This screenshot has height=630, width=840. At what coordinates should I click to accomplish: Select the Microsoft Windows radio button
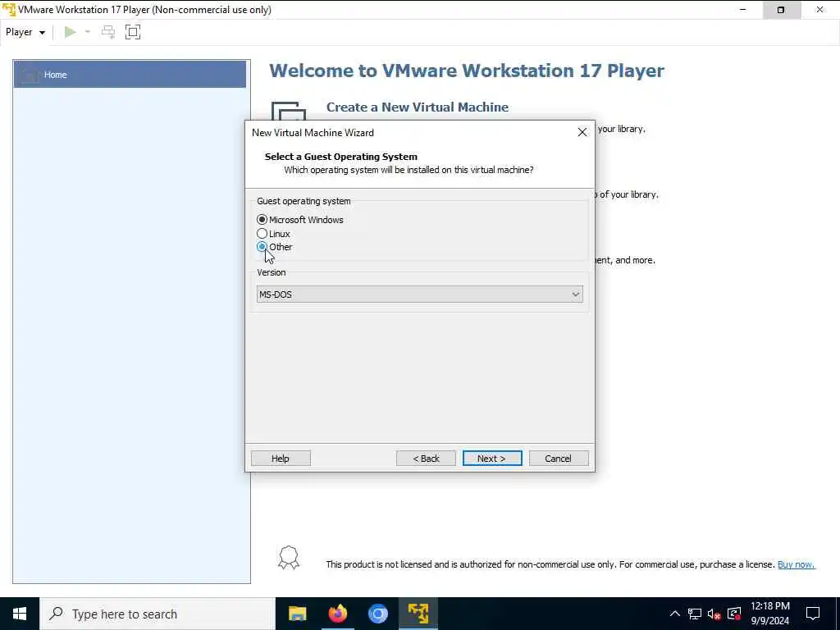(262, 220)
